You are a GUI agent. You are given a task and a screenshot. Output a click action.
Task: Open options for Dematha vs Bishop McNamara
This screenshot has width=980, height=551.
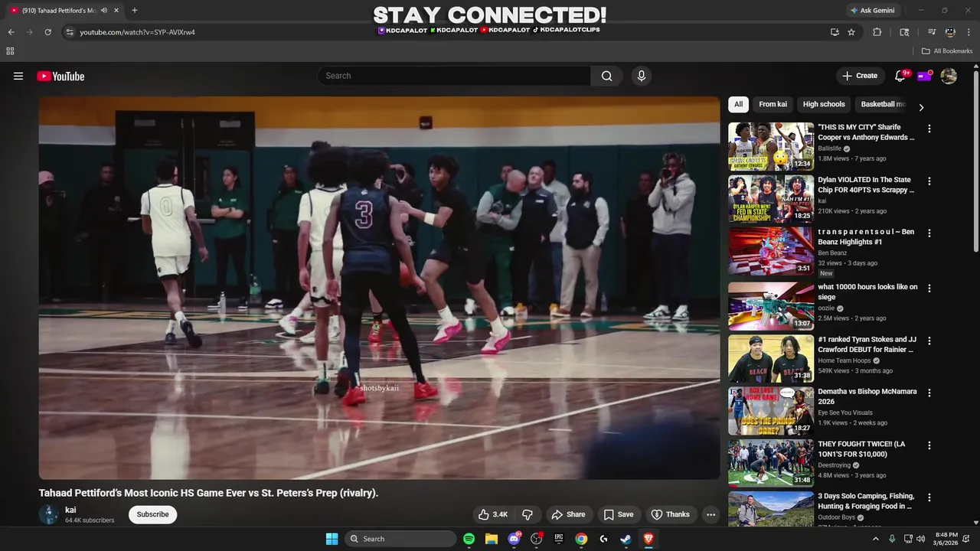click(929, 393)
